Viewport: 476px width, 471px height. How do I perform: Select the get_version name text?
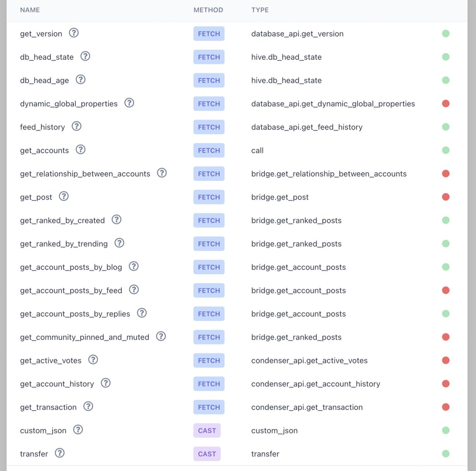(x=41, y=34)
